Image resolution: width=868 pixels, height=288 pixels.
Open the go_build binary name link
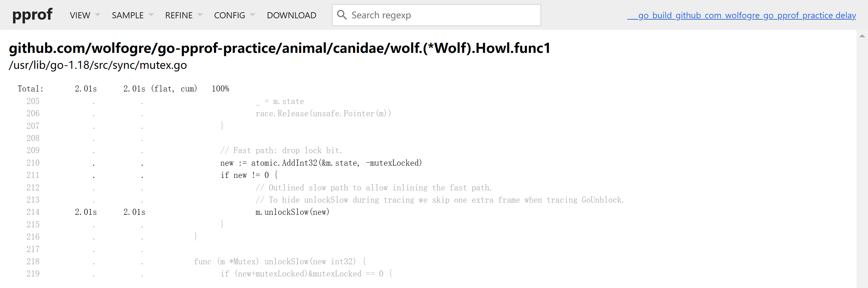coord(742,15)
